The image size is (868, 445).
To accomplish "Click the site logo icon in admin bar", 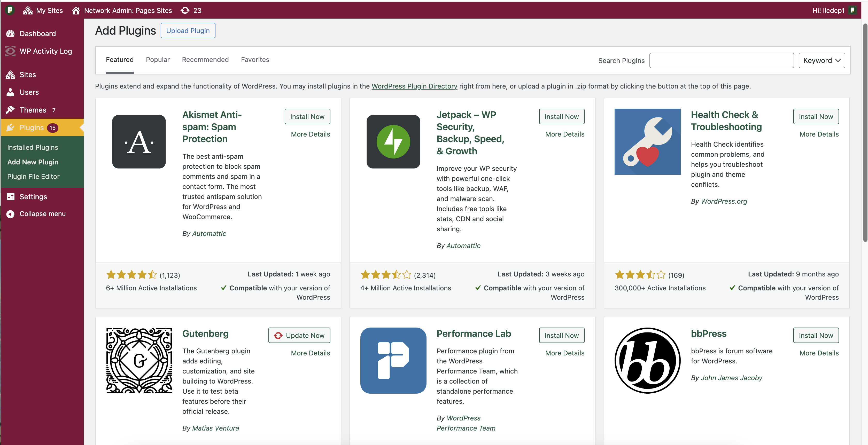I will pyautogui.click(x=10, y=10).
